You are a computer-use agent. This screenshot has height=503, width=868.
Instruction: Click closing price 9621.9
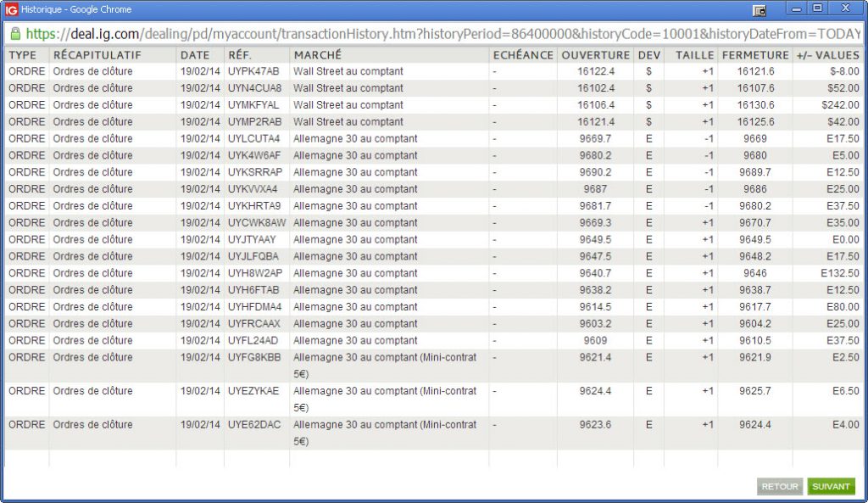click(x=755, y=357)
